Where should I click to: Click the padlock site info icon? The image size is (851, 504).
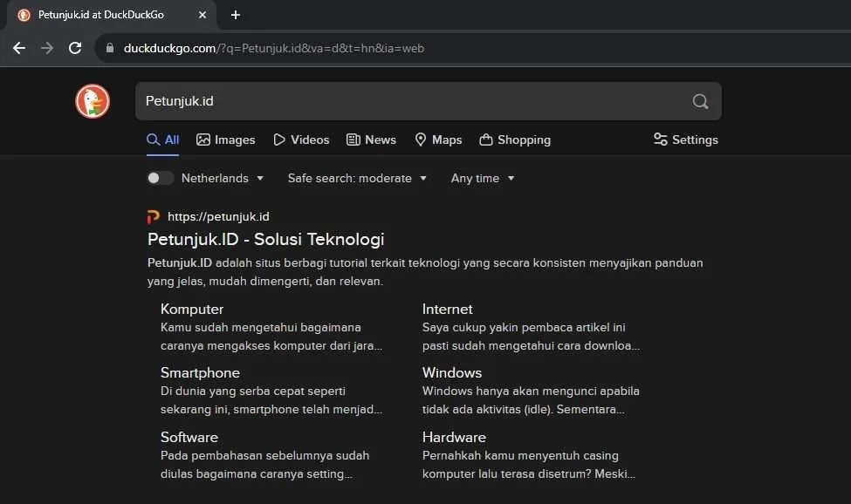click(110, 48)
